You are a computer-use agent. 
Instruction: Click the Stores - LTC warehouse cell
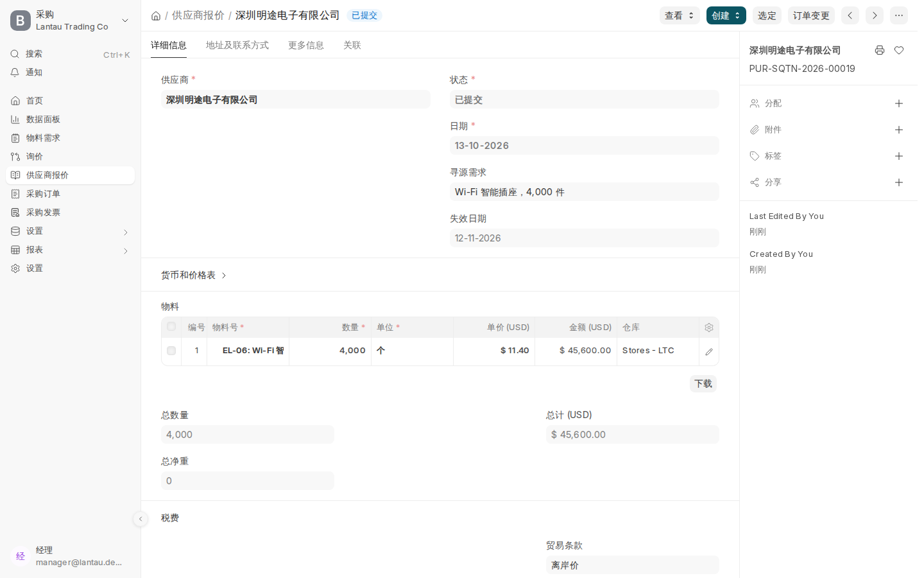658,351
